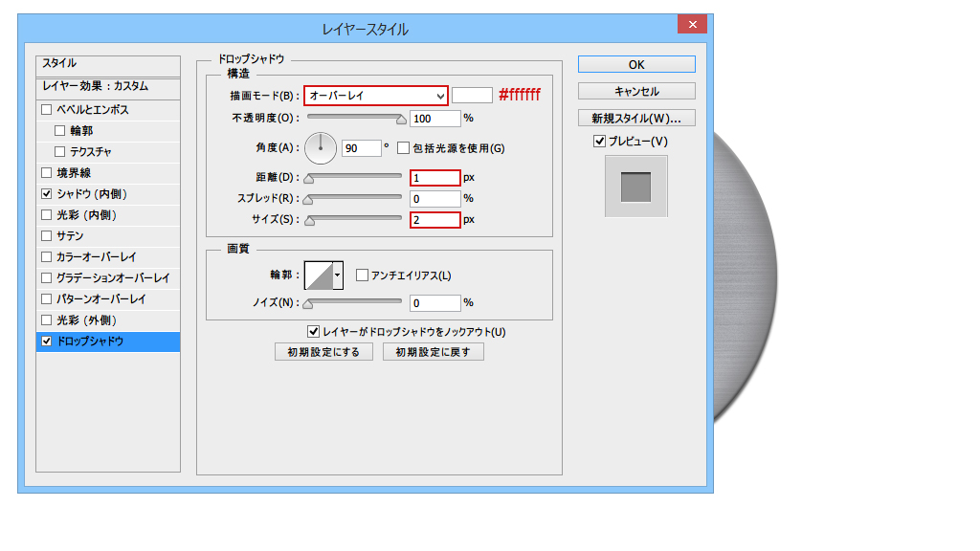
Task: Click the キャンセル button
Action: [x=636, y=91]
